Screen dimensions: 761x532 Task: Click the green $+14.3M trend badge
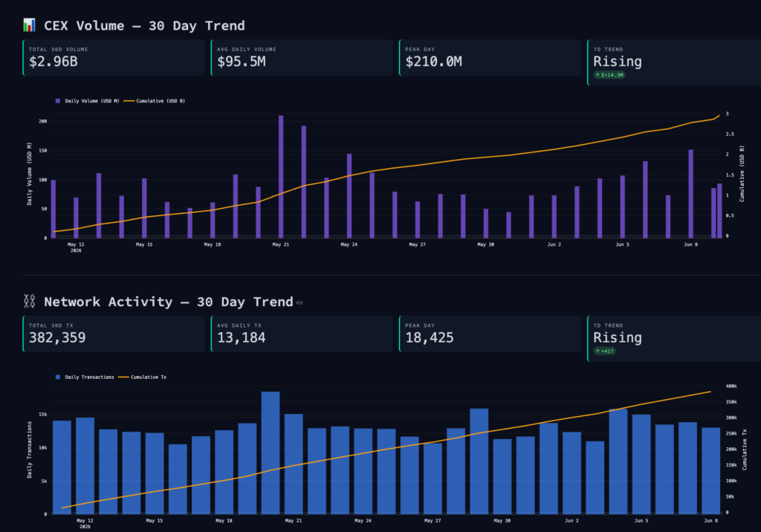609,75
